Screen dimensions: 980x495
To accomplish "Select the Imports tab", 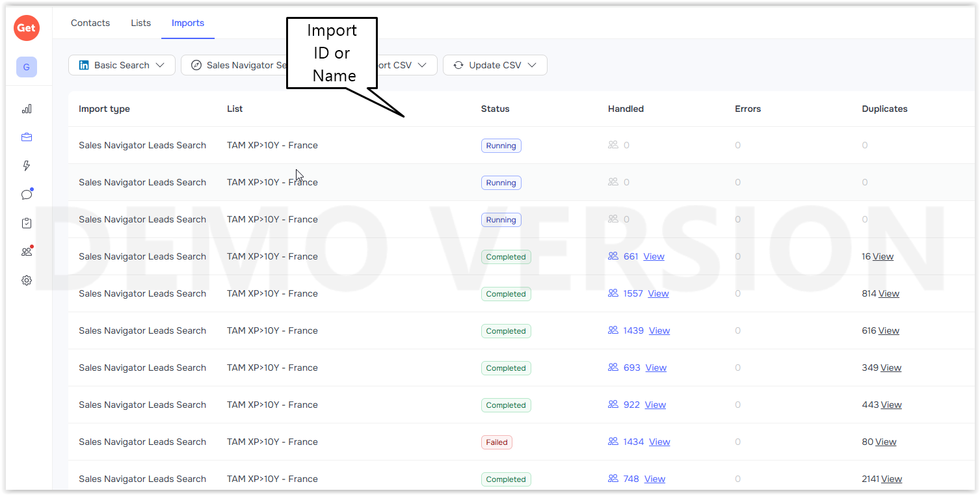I will point(188,23).
